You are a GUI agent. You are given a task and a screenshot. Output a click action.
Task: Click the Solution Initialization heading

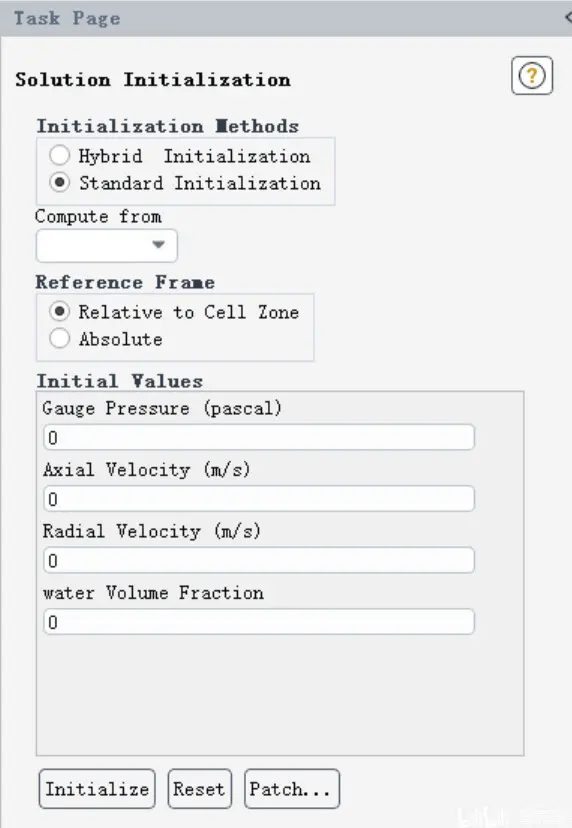click(153, 80)
